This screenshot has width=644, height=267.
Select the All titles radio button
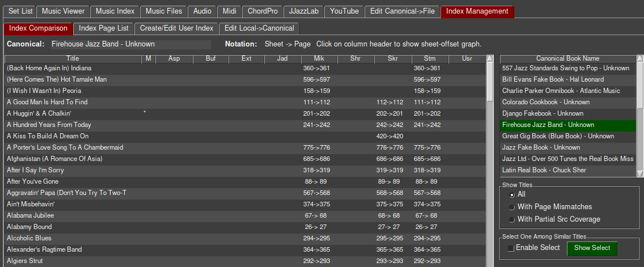pos(512,194)
